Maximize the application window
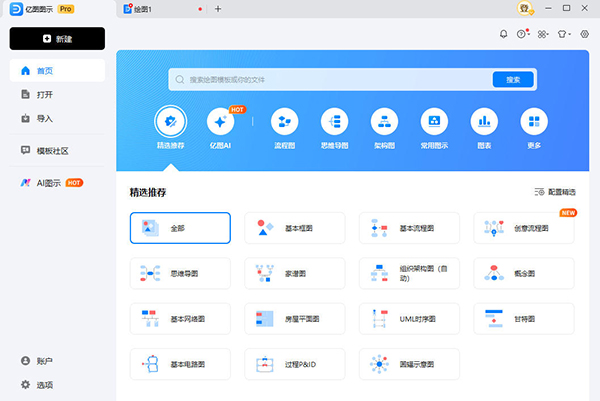This screenshot has width=600, height=401. click(566, 8)
